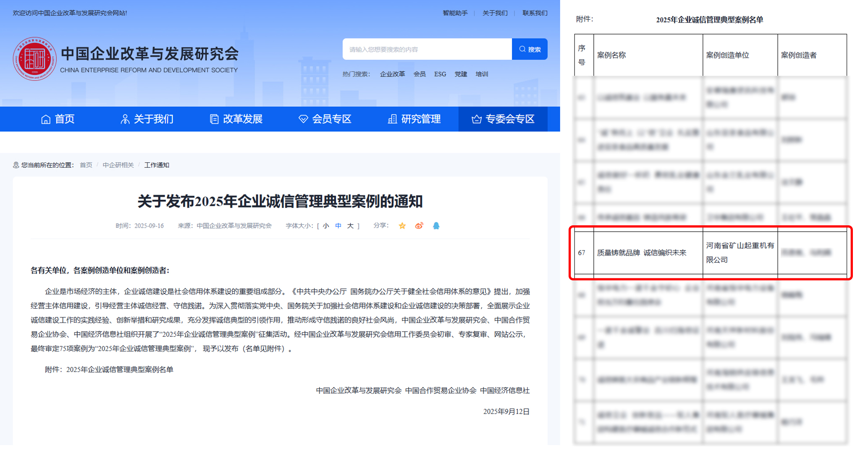Go to 会员专区 section
This screenshot has width=868, height=454.
[325, 119]
